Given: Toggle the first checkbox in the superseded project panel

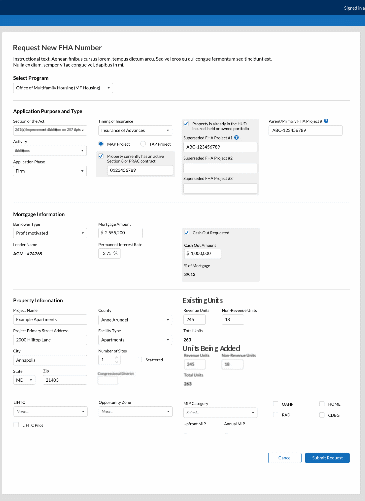Looking at the screenshot, I should 186,123.
